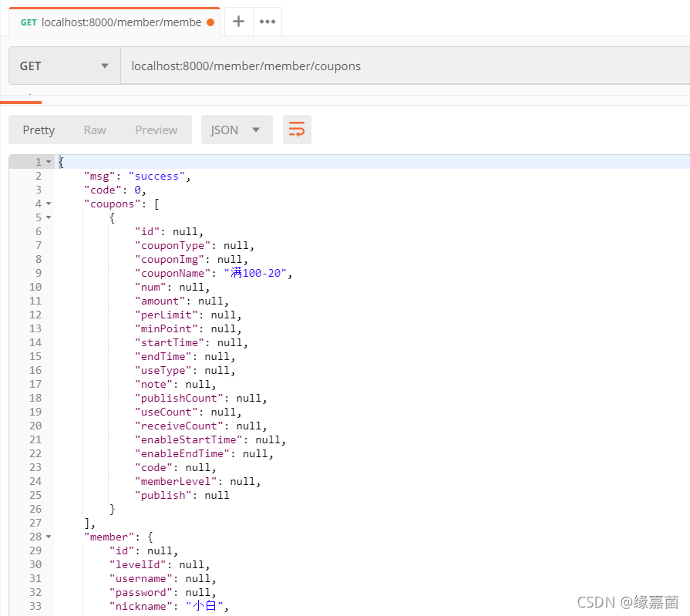The image size is (690, 616).
Task: Open the tab options three-dot menu
Action: tap(267, 22)
